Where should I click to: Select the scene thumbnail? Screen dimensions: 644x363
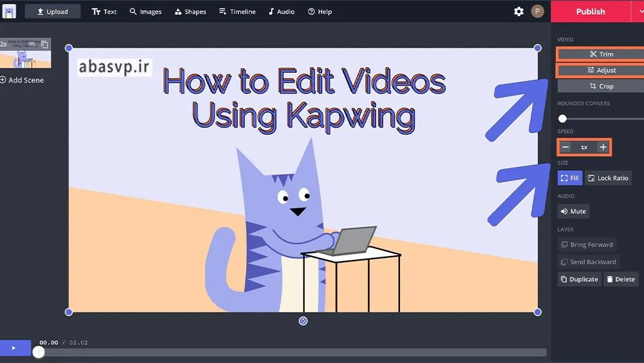pos(26,54)
